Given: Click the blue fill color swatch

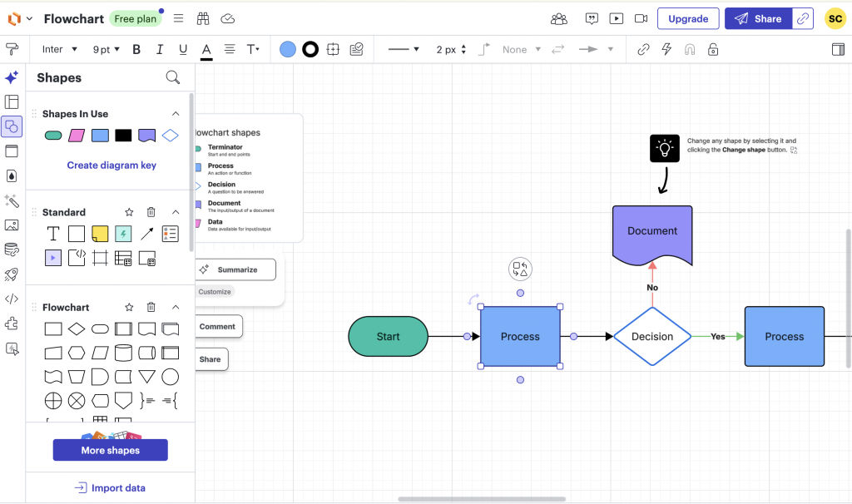Looking at the screenshot, I should click(287, 49).
